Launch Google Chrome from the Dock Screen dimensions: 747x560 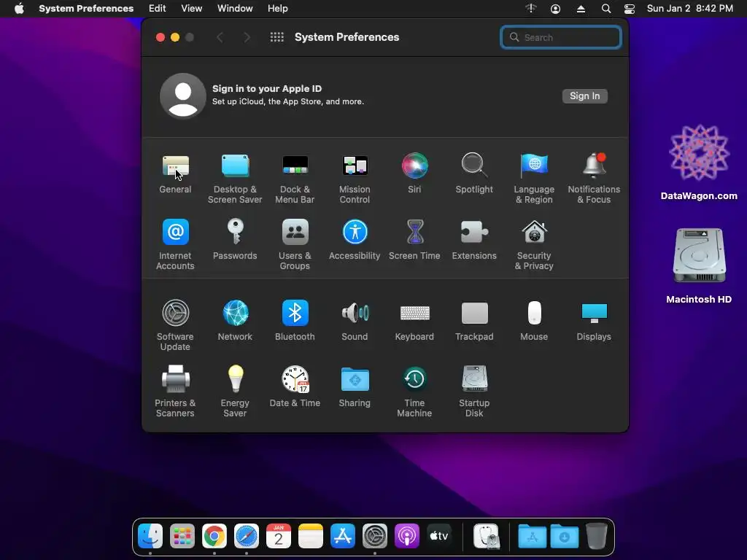tap(214, 536)
